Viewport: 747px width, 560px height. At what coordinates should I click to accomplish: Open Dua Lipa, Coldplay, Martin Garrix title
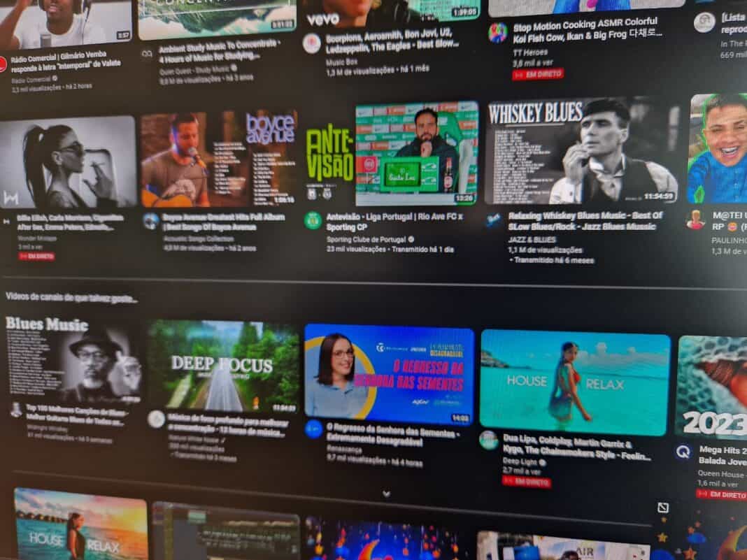pyautogui.click(x=576, y=447)
